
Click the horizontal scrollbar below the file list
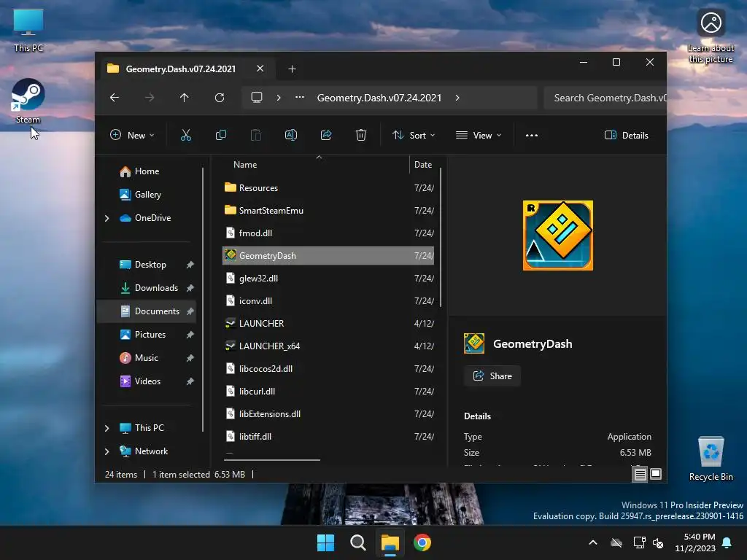272,460
